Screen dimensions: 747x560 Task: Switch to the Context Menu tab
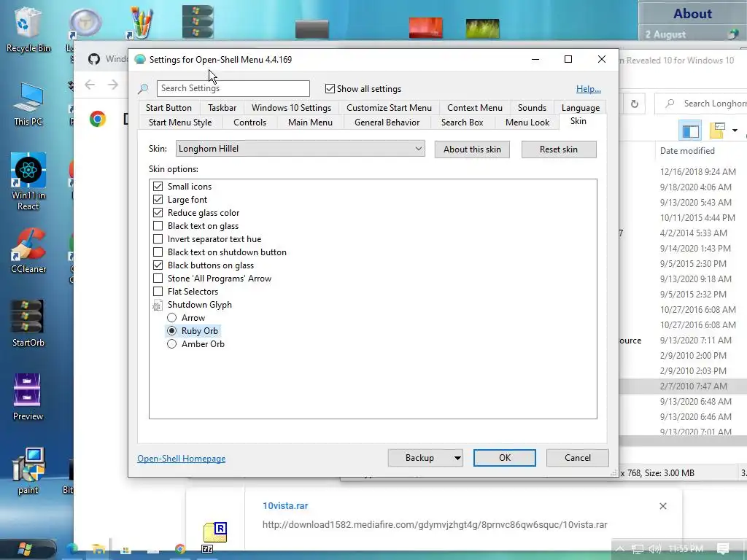click(474, 108)
